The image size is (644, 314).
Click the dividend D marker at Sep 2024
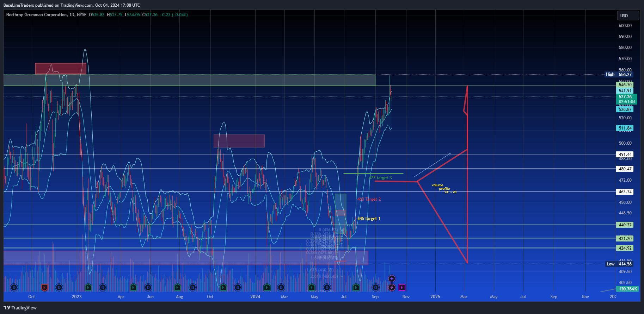tap(375, 288)
